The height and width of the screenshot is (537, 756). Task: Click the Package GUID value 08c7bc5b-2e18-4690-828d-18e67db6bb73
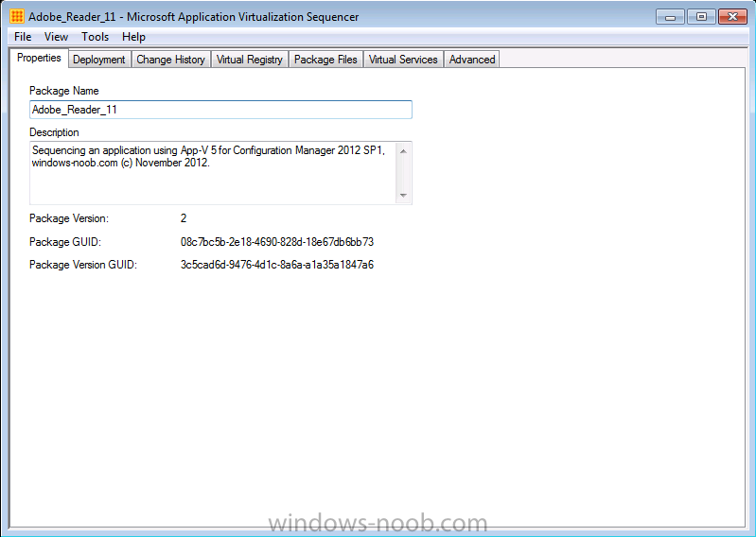point(277,242)
